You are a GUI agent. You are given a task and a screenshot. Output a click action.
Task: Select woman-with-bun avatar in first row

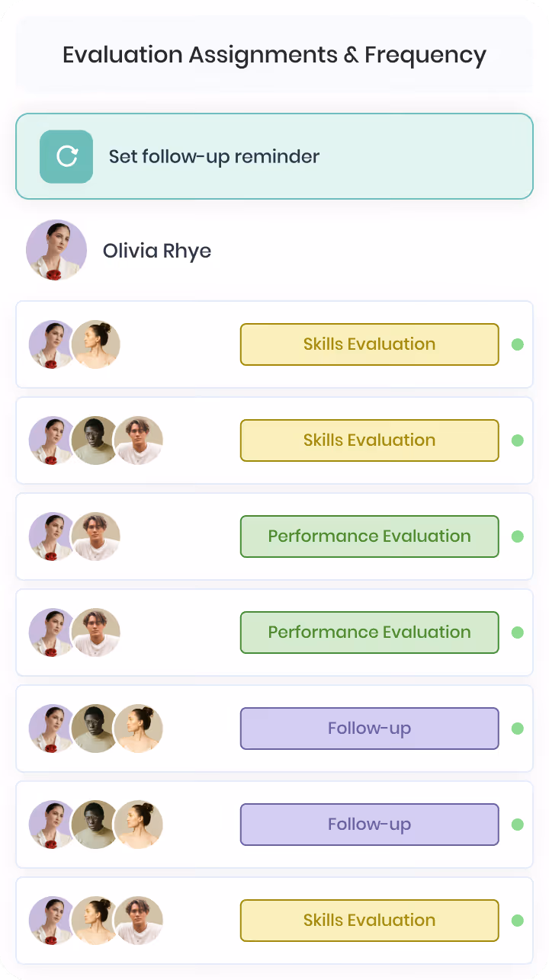click(x=96, y=344)
